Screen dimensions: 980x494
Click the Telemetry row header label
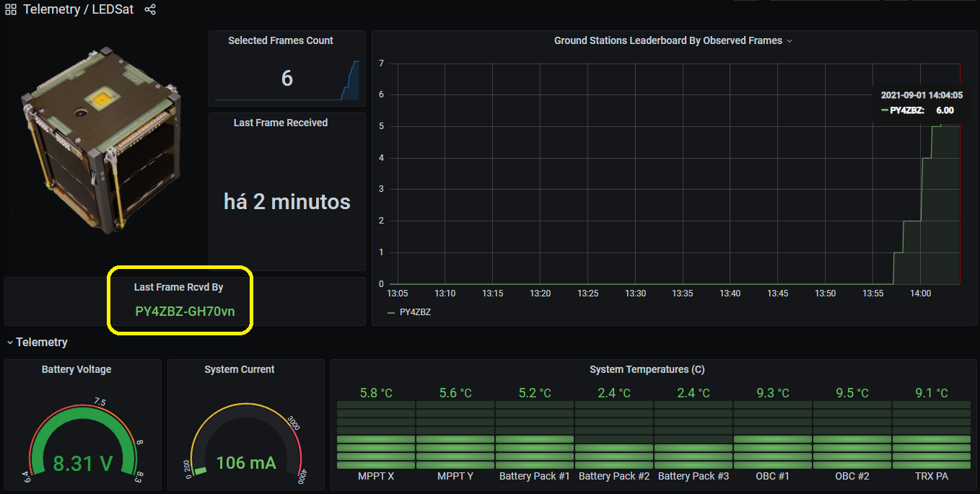coord(42,343)
